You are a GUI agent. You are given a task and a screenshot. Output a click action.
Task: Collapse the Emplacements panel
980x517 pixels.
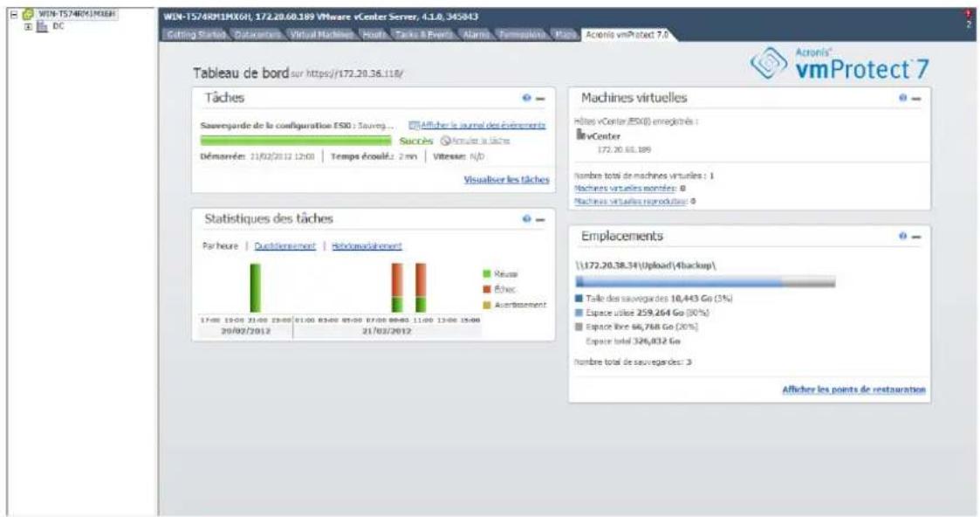tap(916, 237)
